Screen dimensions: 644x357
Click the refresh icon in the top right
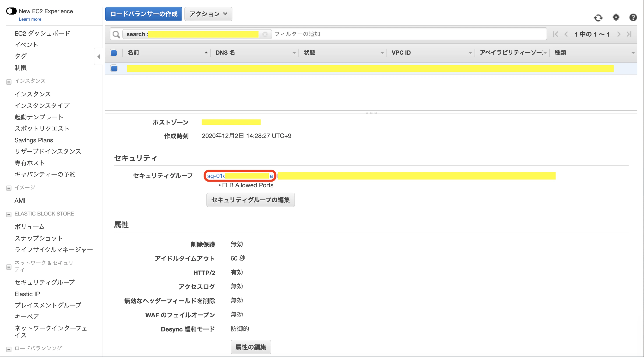tap(598, 18)
